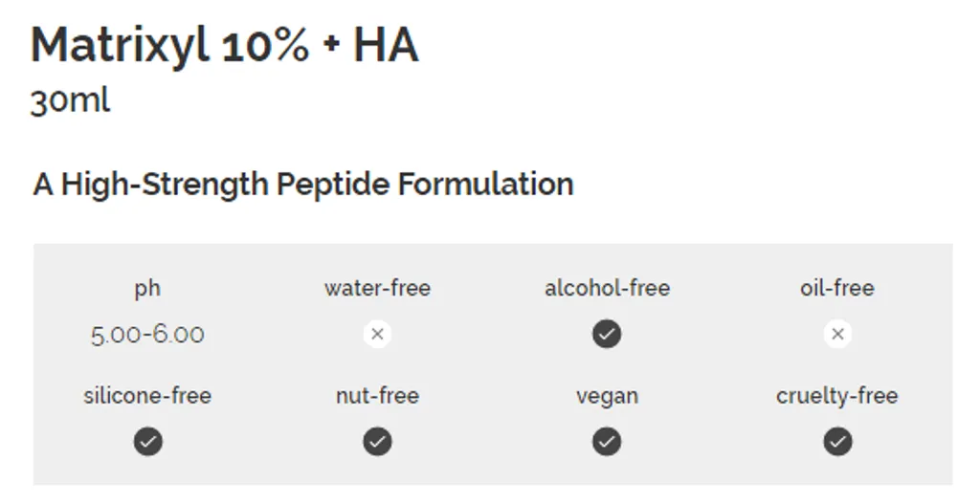Click the alcohol-free checkmark icon
This screenshot has height=504, width=980.
(x=607, y=334)
